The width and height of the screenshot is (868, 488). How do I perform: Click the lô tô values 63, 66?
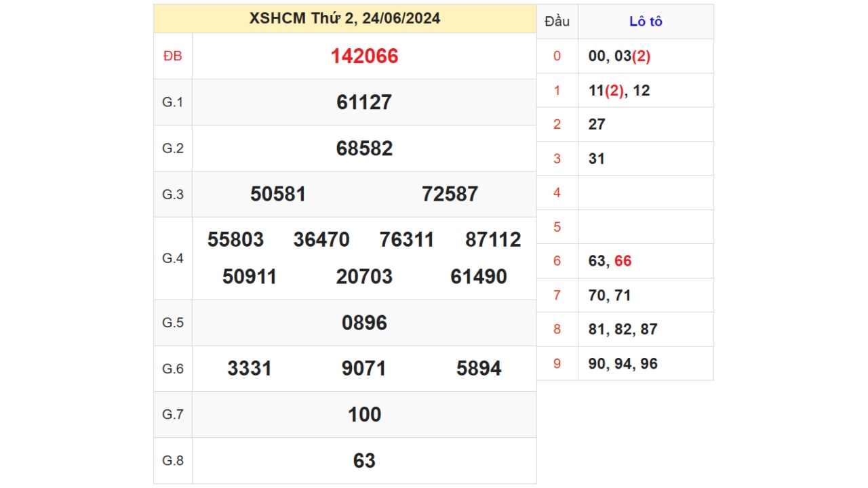click(610, 262)
